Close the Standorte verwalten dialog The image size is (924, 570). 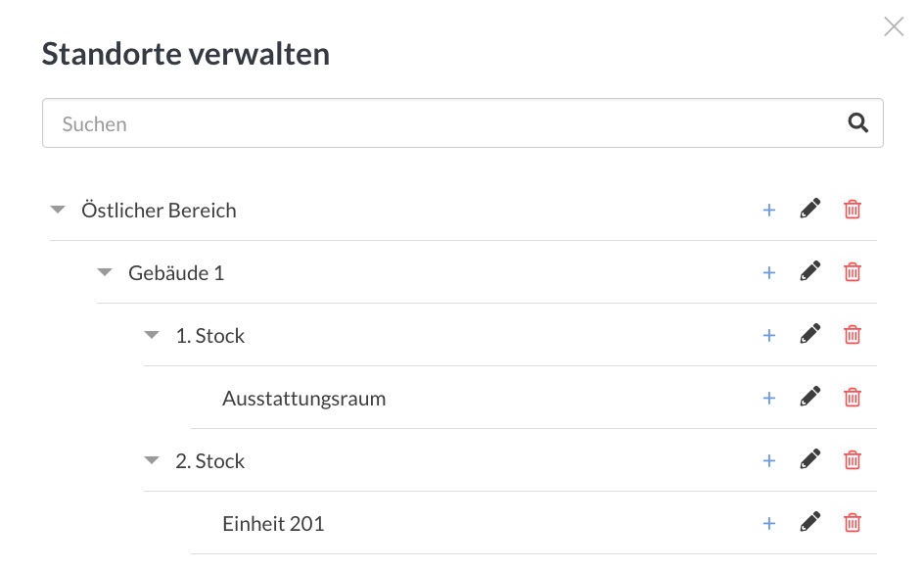click(894, 26)
